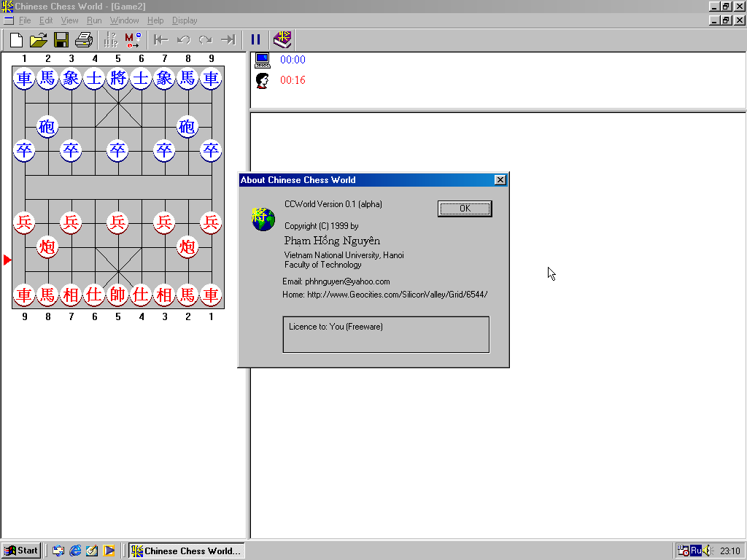Select the red king piece 帥

[x=117, y=295]
